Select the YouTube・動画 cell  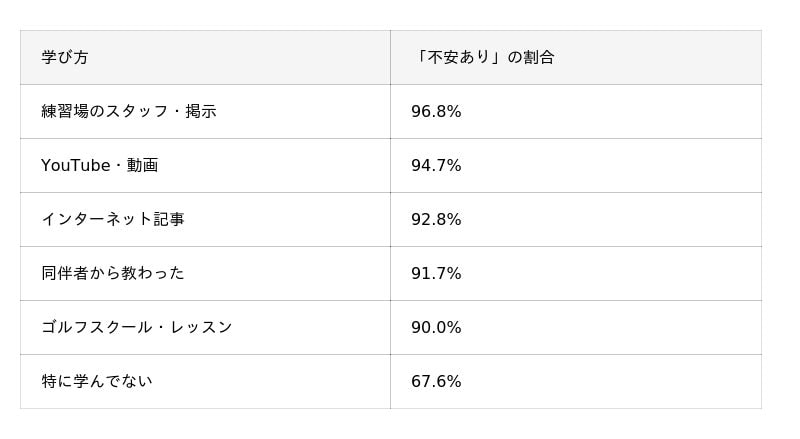99,166
